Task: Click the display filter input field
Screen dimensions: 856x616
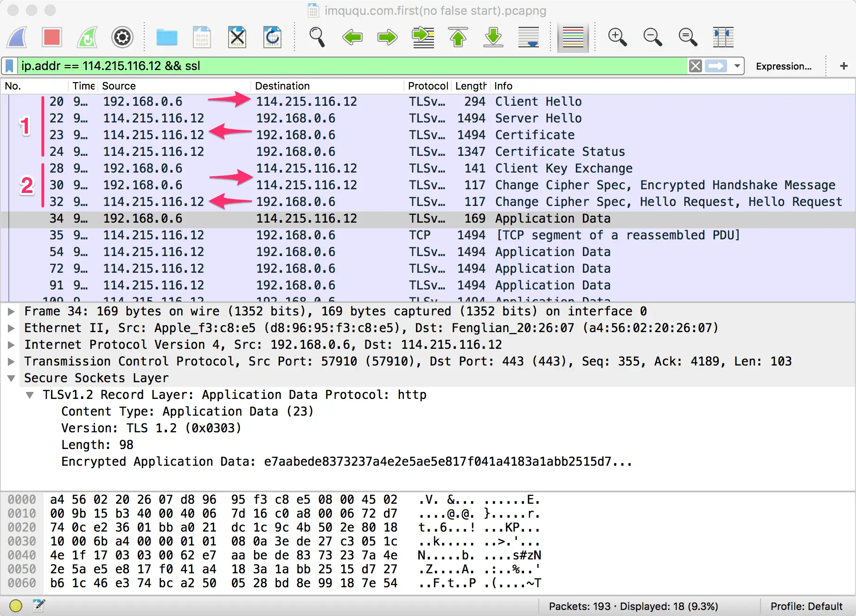Action: point(352,66)
